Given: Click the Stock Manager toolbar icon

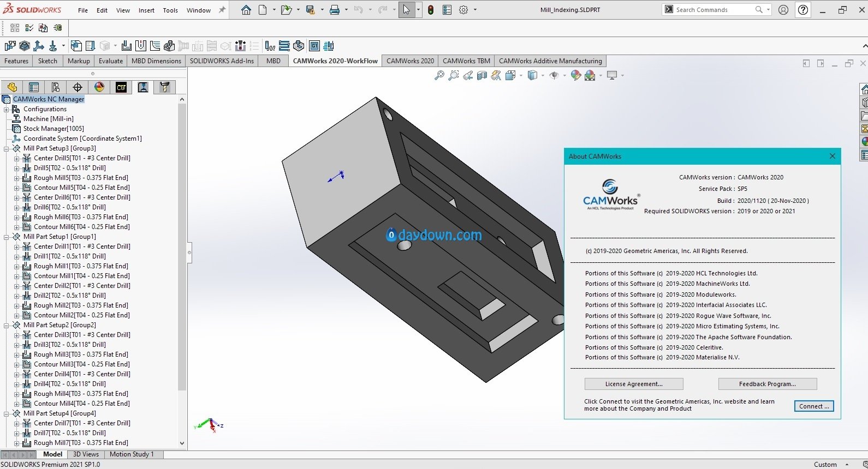Looking at the screenshot, I should point(25,46).
